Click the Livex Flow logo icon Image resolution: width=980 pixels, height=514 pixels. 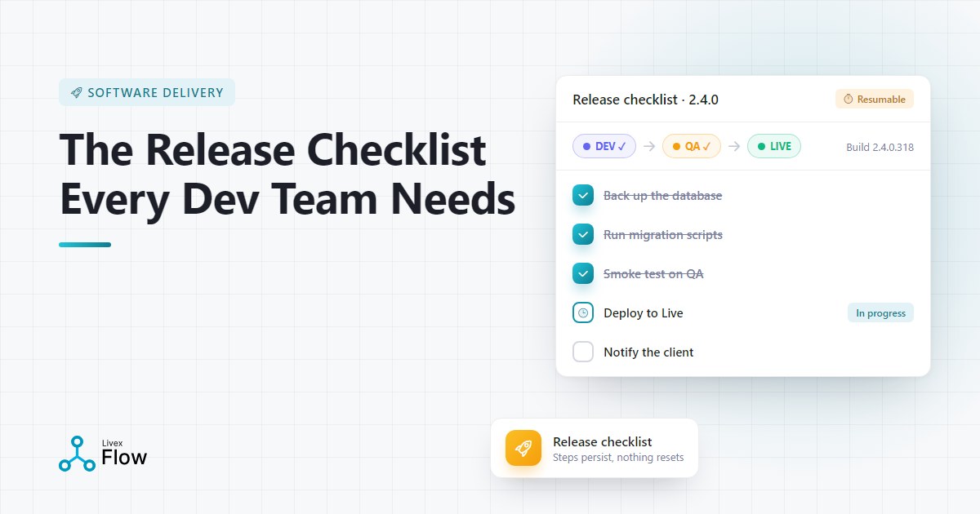coord(77,454)
